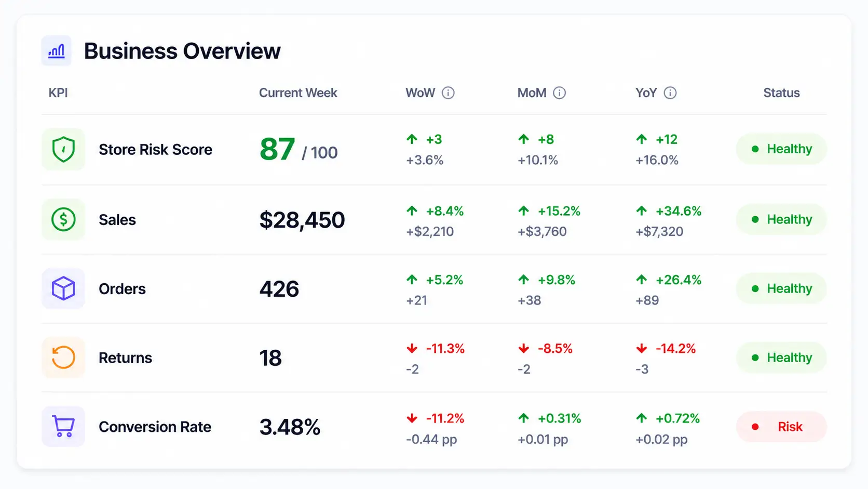Click the KPI column header
The width and height of the screenshot is (868, 489).
pos(58,93)
